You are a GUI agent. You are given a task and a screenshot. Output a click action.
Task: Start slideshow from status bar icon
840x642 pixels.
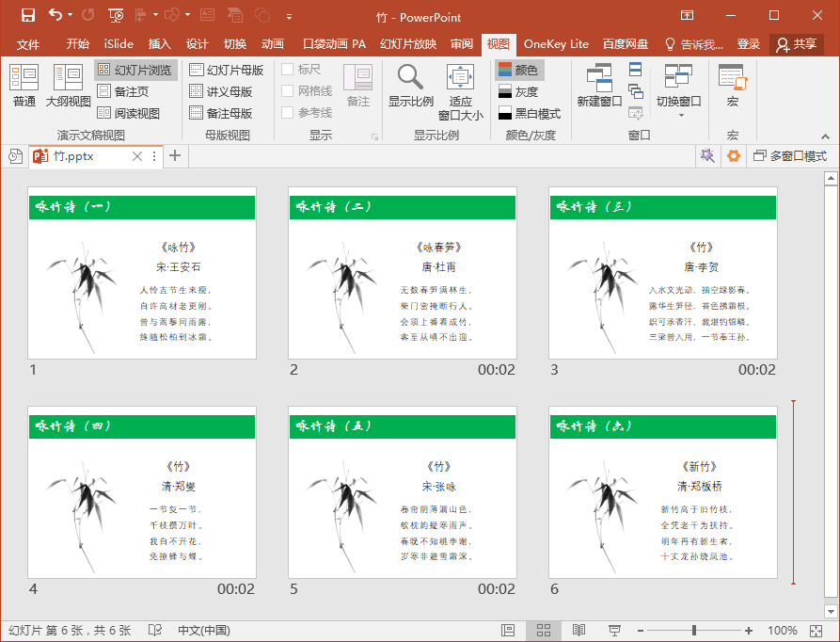pyautogui.click(x=614, y=630)
